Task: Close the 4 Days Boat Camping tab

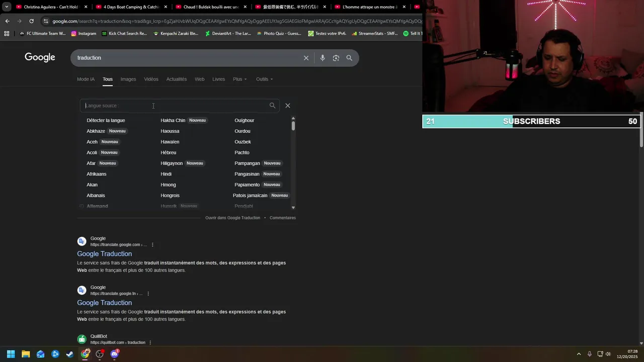Action: 166,7
